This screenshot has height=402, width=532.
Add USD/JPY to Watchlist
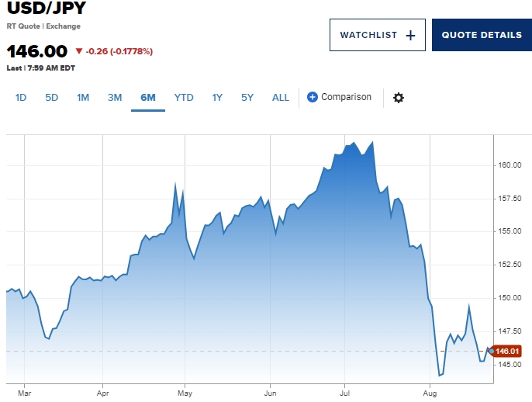[377, 35]
